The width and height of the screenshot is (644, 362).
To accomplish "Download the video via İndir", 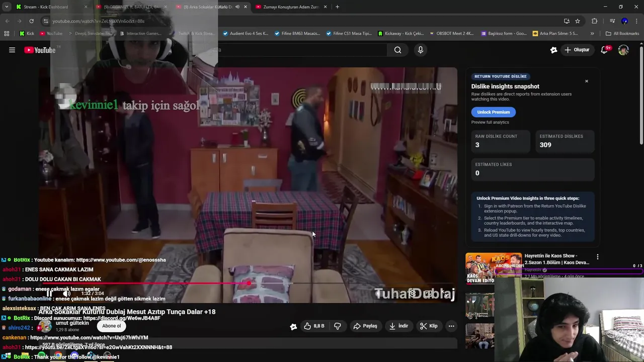I will tap(398, 326).
